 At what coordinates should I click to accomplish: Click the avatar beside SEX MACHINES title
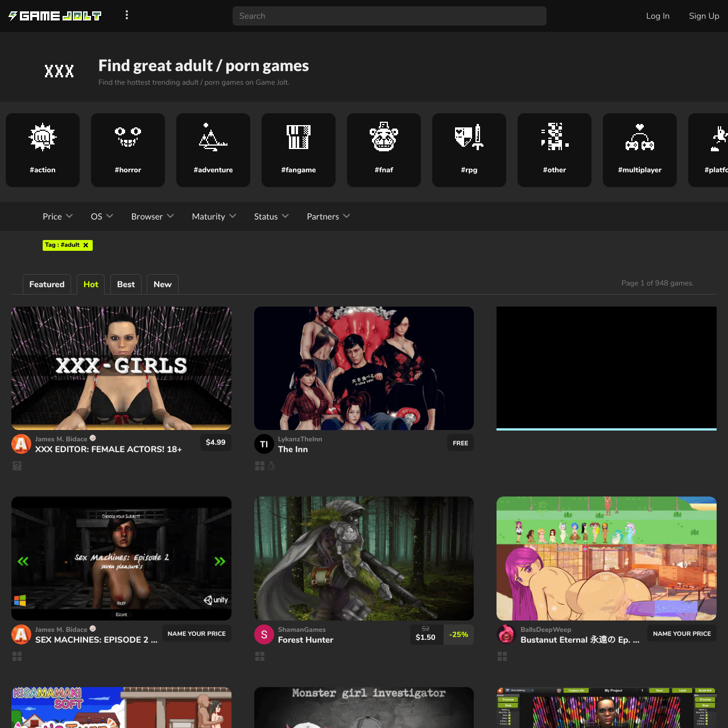click(x=21, y=635)
